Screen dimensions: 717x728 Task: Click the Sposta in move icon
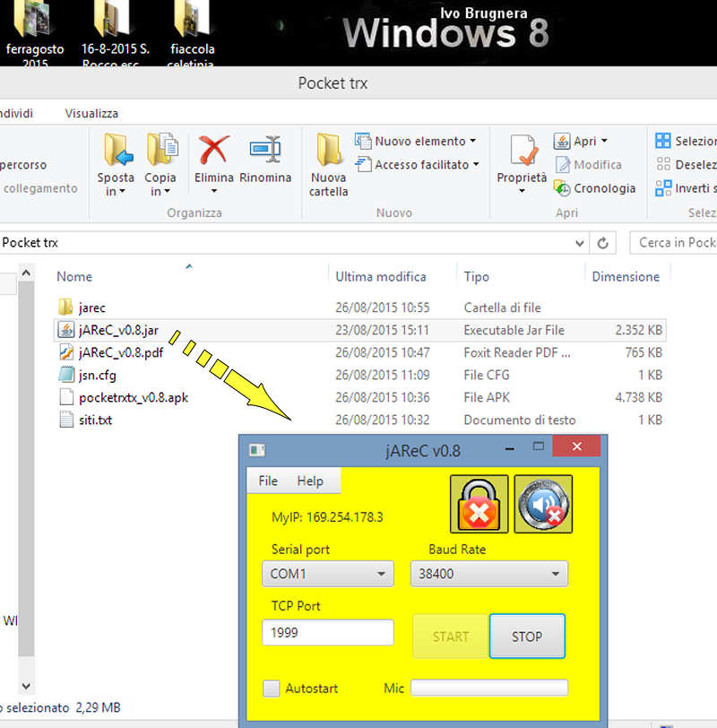(117, 150)
